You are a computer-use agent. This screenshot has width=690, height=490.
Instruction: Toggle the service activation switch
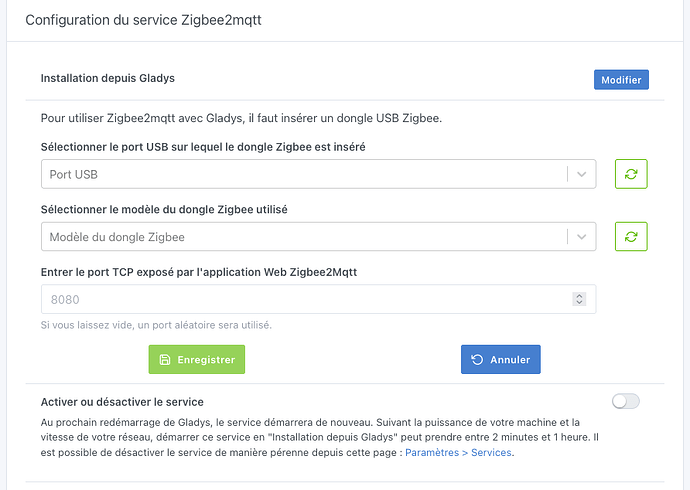point(625,401)
